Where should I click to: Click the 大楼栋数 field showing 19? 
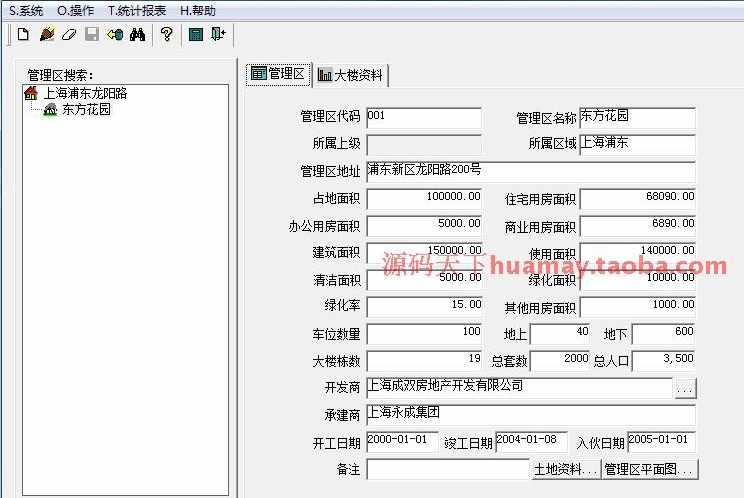click(424, 361)
